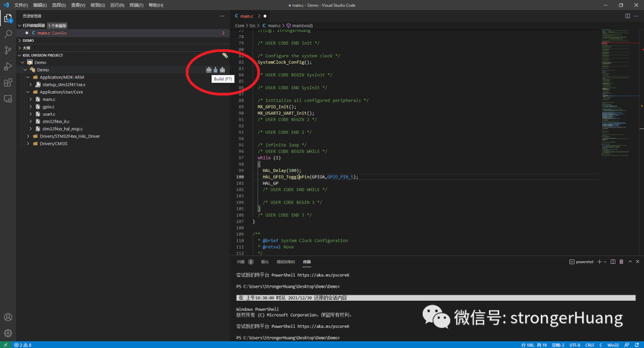Open the Extensions view
Screen dimensions: 644x348
tap(8, 83)
